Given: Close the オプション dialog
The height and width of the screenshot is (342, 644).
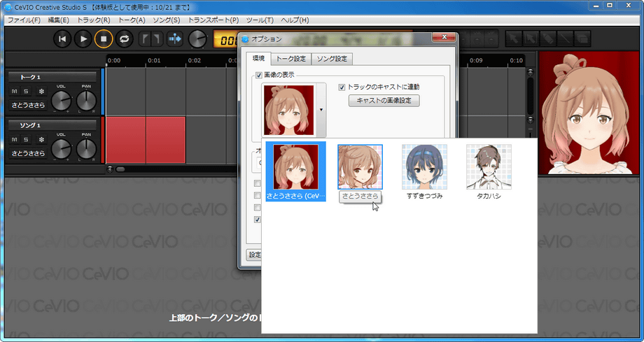Looking at the screenshot, I should pos(444,37).
